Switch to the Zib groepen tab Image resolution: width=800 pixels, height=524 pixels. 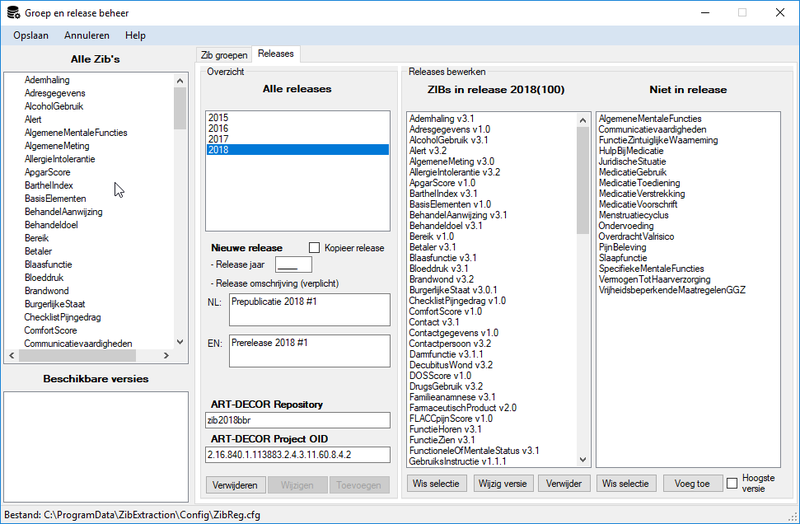pyautogui.click(x=224, y=55)
